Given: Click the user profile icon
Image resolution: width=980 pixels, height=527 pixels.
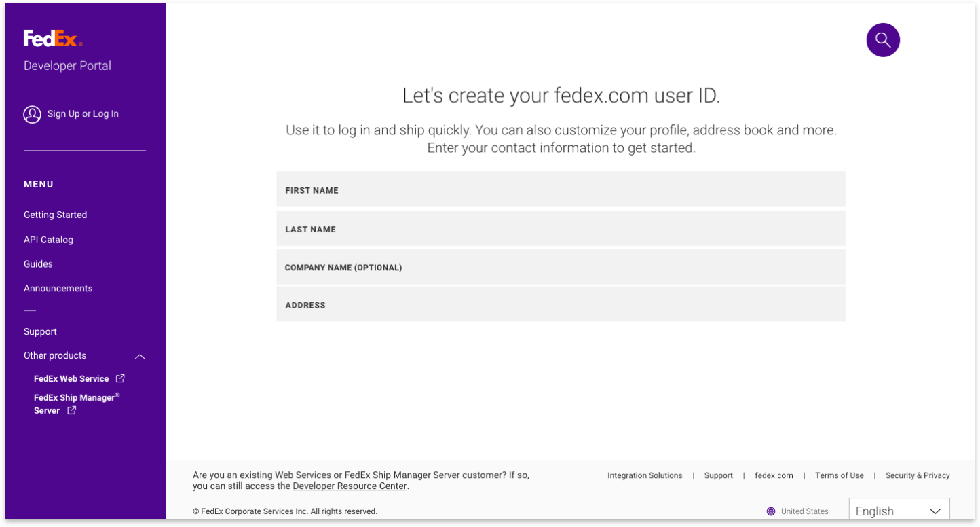Looking at the screenshot, I should coord(32,114).
